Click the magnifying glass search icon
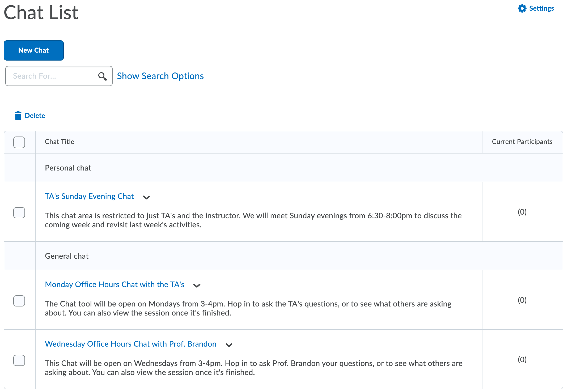Image resolution: width=568 pixels, height=392 pixels. pyautogui.click(x=102, y=76)
